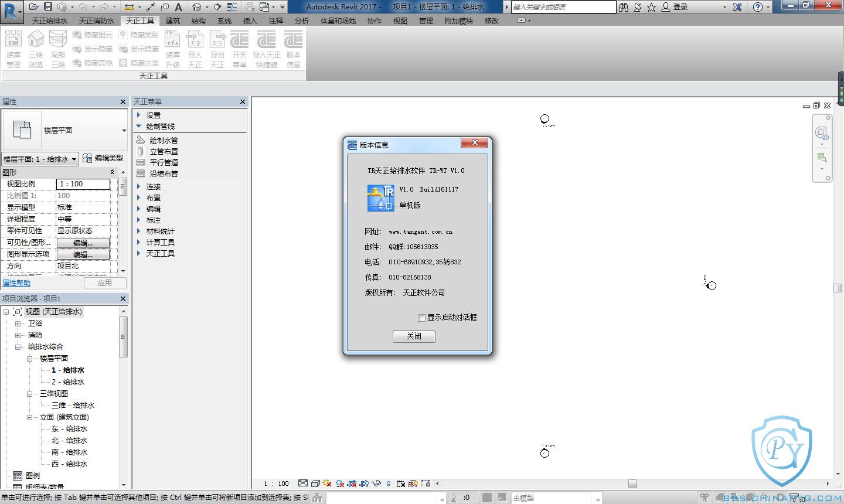This screenshot has width=844, height=504.
Task: Click 编辑 button for 图形显示选项 row
Action: 83,254
